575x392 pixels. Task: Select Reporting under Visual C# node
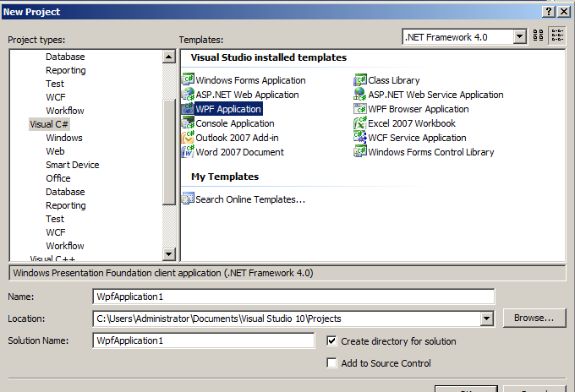(x=66, y=205)
